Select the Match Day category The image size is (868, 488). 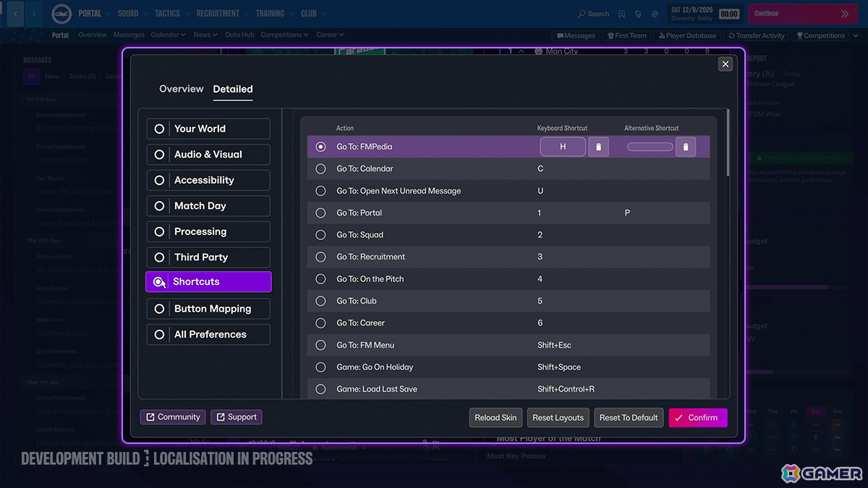(208, 206)
